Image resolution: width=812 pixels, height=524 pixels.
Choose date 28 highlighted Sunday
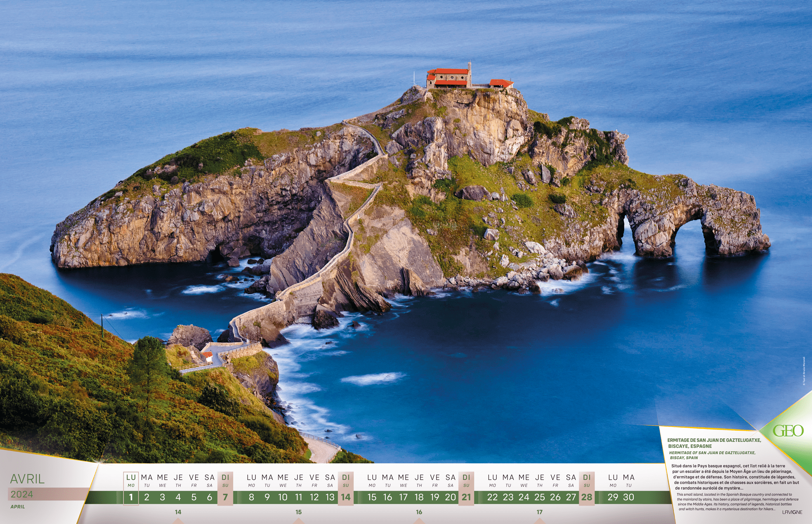click(x=587, y=497)
